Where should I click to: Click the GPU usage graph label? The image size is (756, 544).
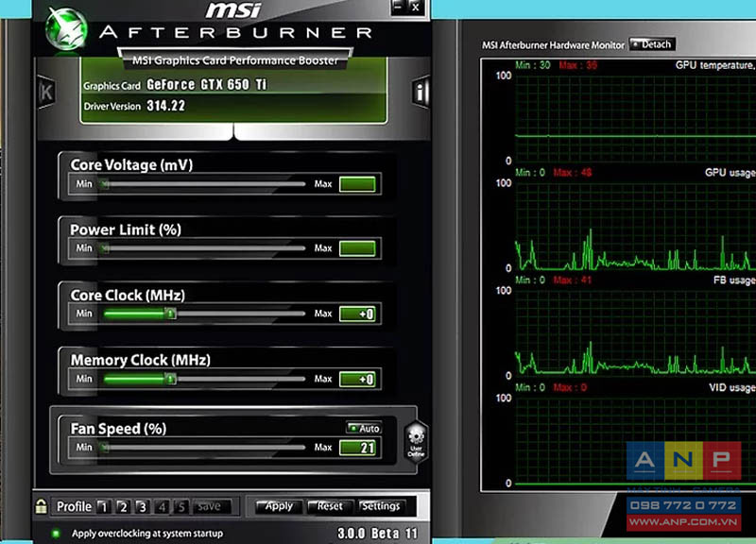click(x=730, y=173)
